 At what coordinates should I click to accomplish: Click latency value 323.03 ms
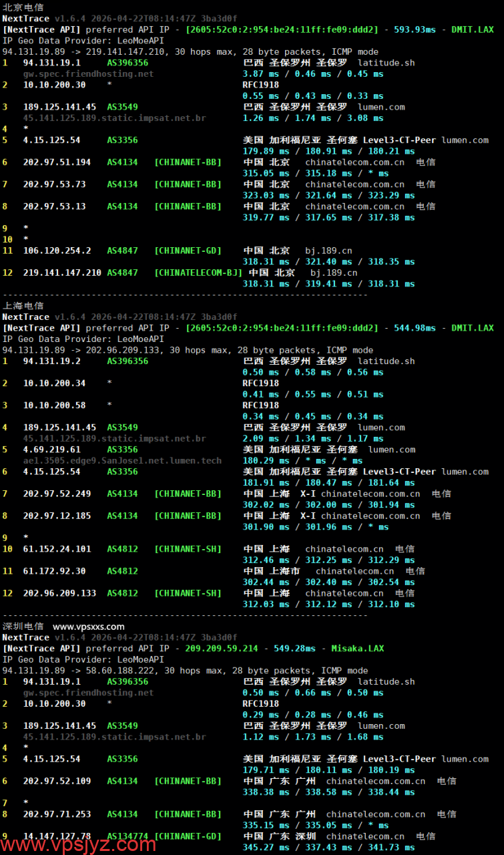click(266, 196)
